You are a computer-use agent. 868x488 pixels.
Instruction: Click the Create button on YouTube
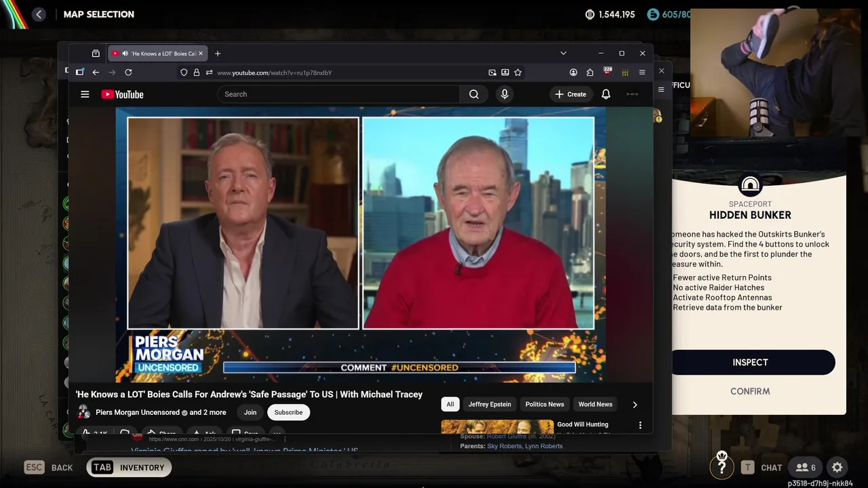pyautogui.click(x=570, y=94)
